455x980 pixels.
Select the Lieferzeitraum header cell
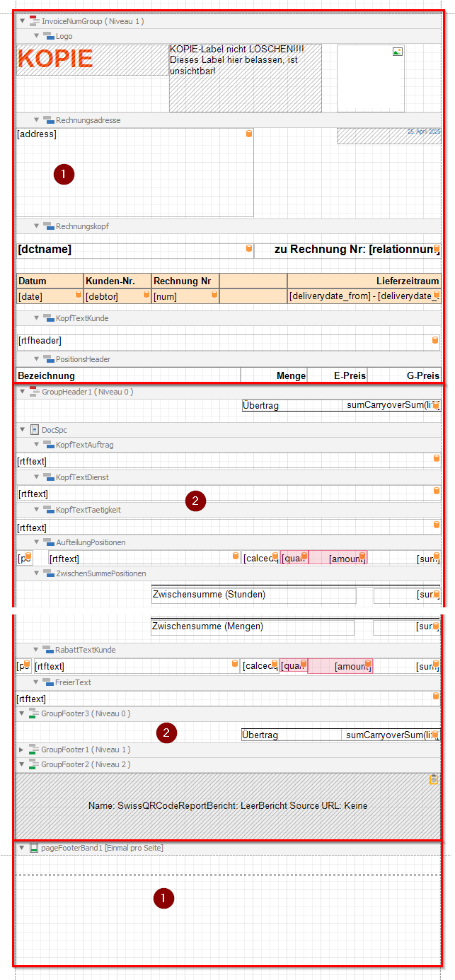click(x=364, y=281)
